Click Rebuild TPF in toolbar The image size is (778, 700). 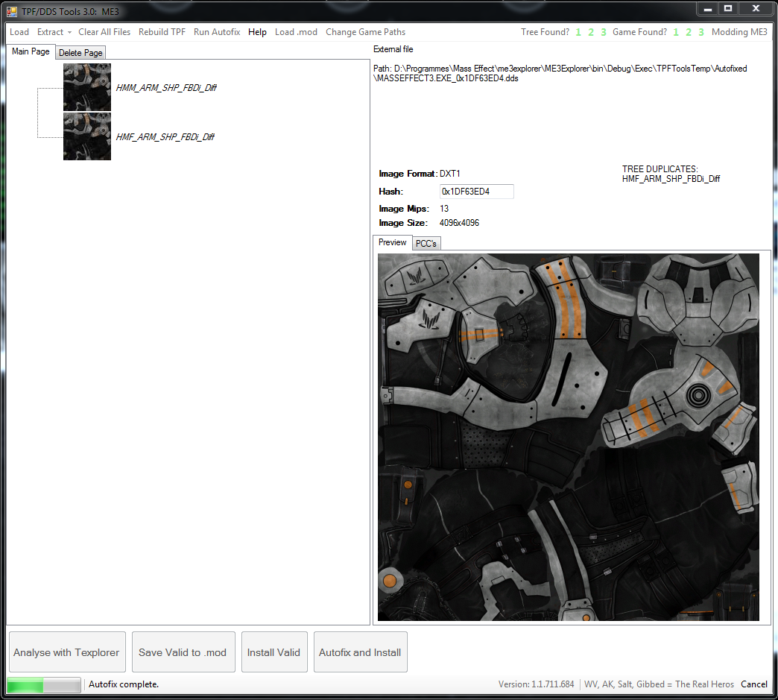(x=162, y=32)
